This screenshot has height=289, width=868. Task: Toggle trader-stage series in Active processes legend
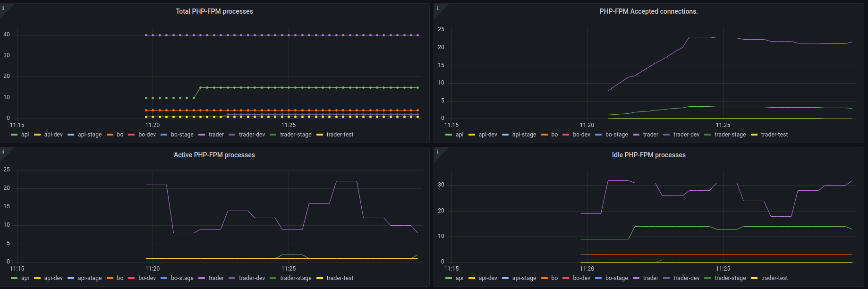click(x=296, y=278)
